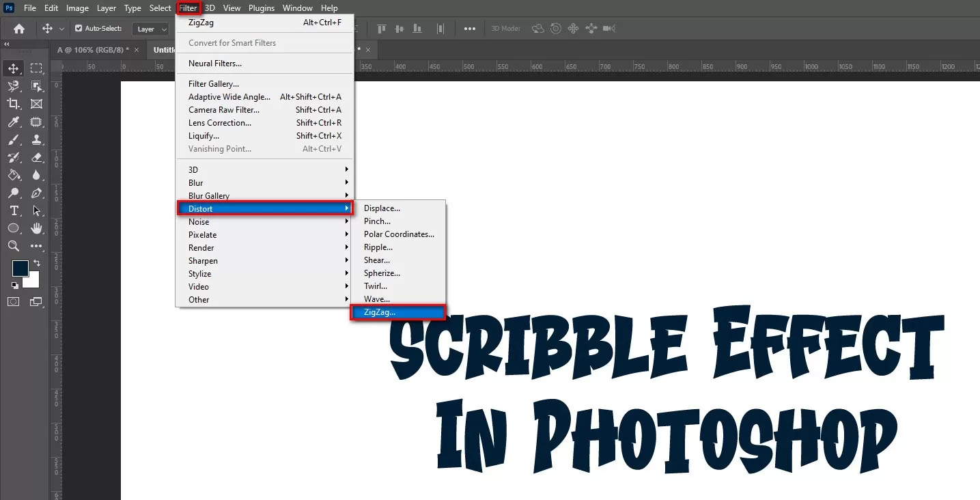Click the Home icon in options bar

(19, 29)
